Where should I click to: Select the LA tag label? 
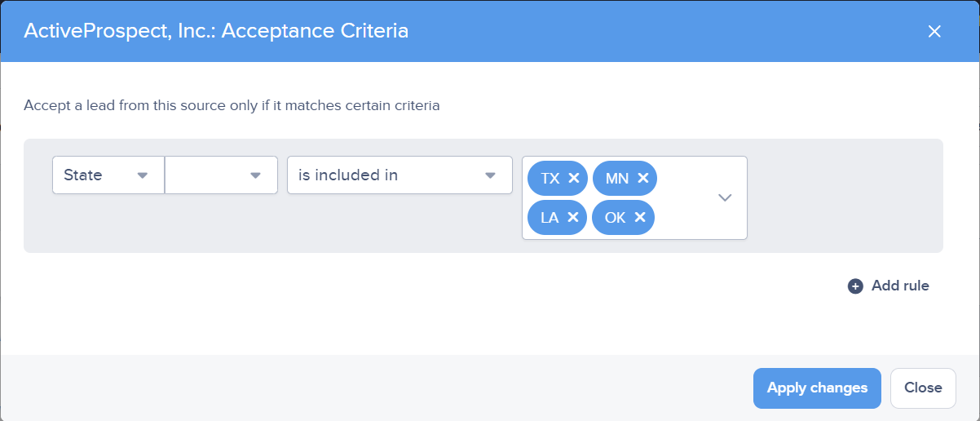tap(550, 217)
